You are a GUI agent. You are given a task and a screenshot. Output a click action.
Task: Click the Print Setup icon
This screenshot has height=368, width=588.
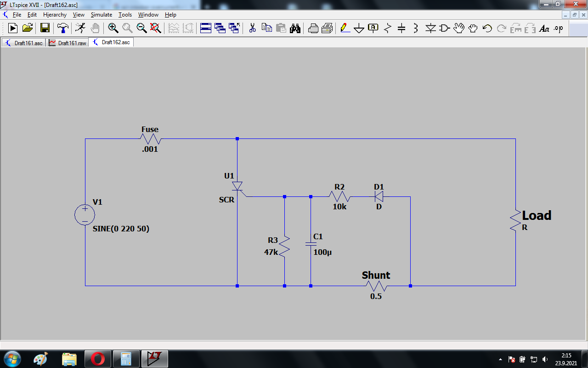313,28
